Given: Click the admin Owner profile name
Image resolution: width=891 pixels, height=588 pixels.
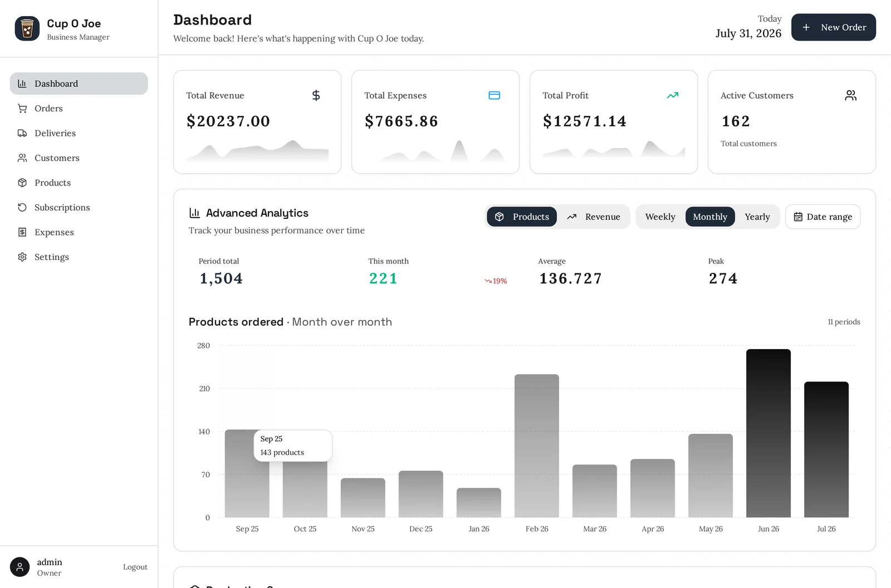Looking at the screenshot, I should [x=50, y=567].
